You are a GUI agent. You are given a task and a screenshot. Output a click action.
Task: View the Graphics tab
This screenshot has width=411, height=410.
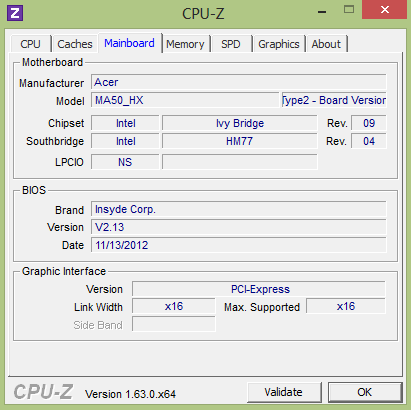tap(279, 44)
